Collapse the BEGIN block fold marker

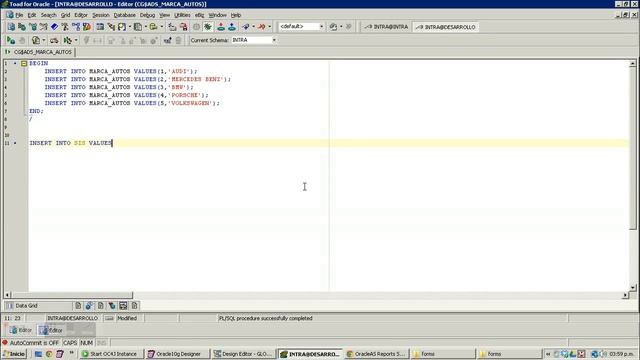coord(24,64)
